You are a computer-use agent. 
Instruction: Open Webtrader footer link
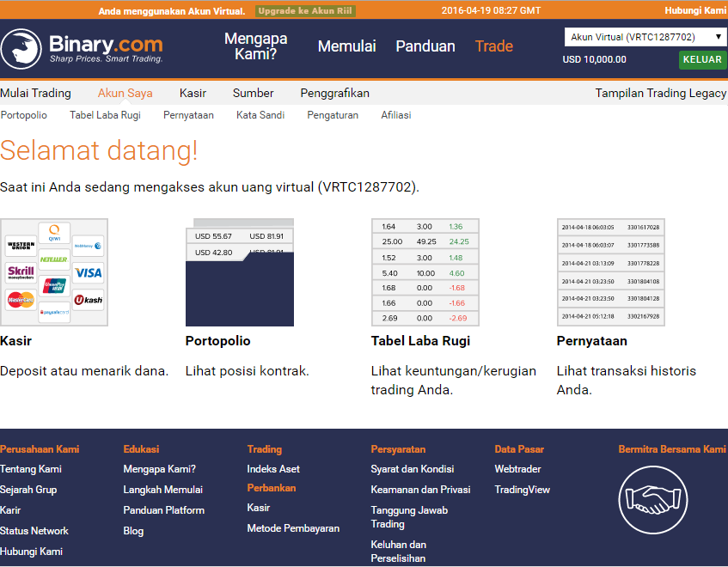[x=517, y=469]
